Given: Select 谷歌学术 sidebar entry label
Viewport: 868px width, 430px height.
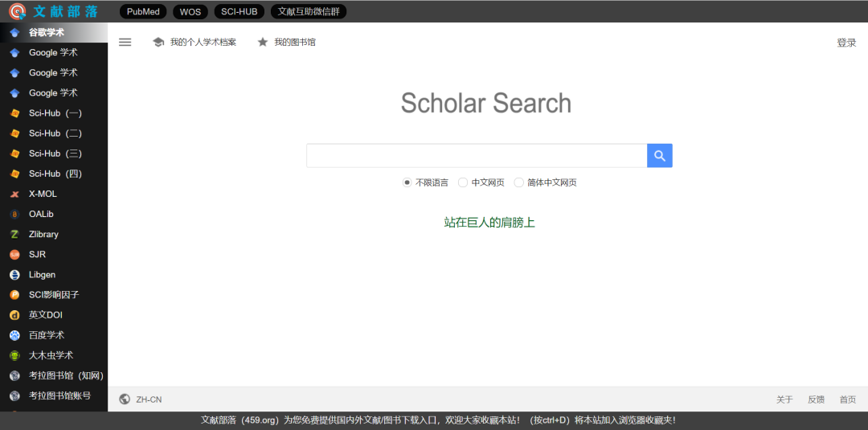Looking at the screenshot, I should pos(47,33).
